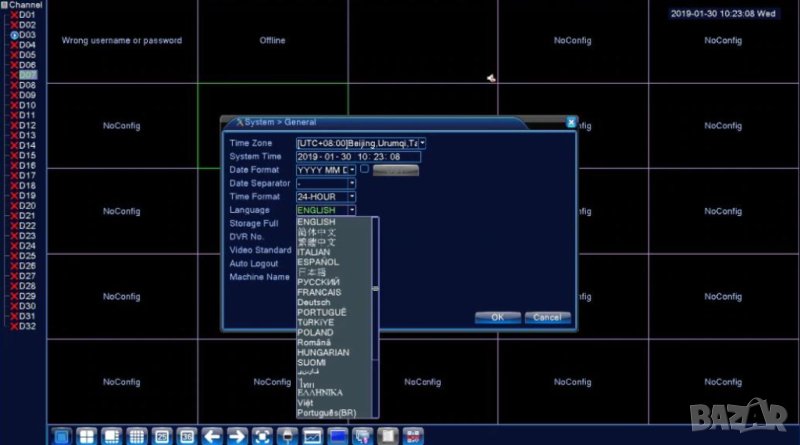Select the four-split view icon
The image size is (800, 445).
click(x=86, y=436)
